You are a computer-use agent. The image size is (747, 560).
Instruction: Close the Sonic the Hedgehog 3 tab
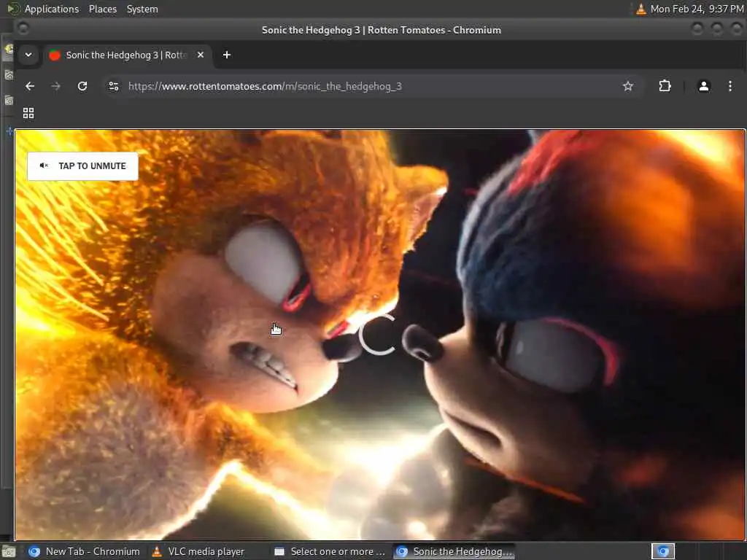click(x=201, y=55)
